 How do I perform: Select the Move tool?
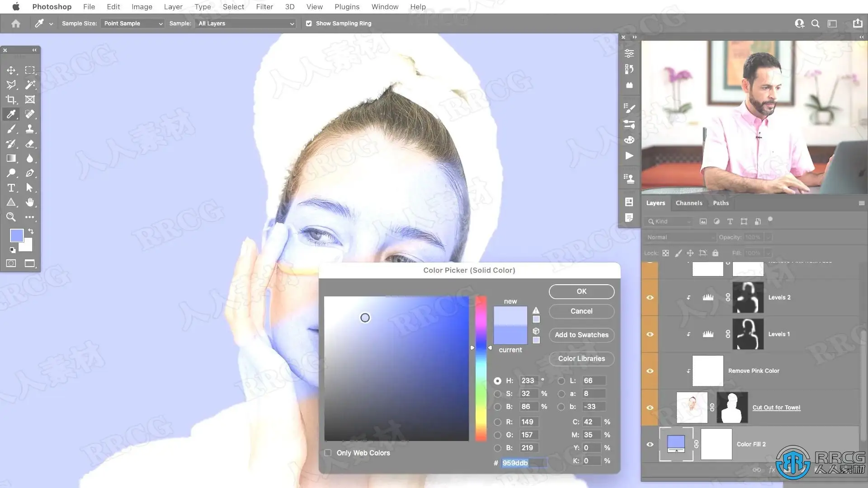click(11, 70)
